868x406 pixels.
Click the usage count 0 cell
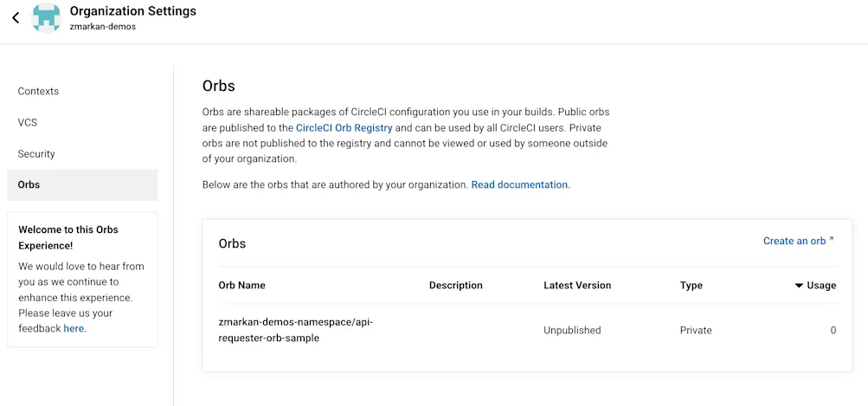tap(833, 331)
